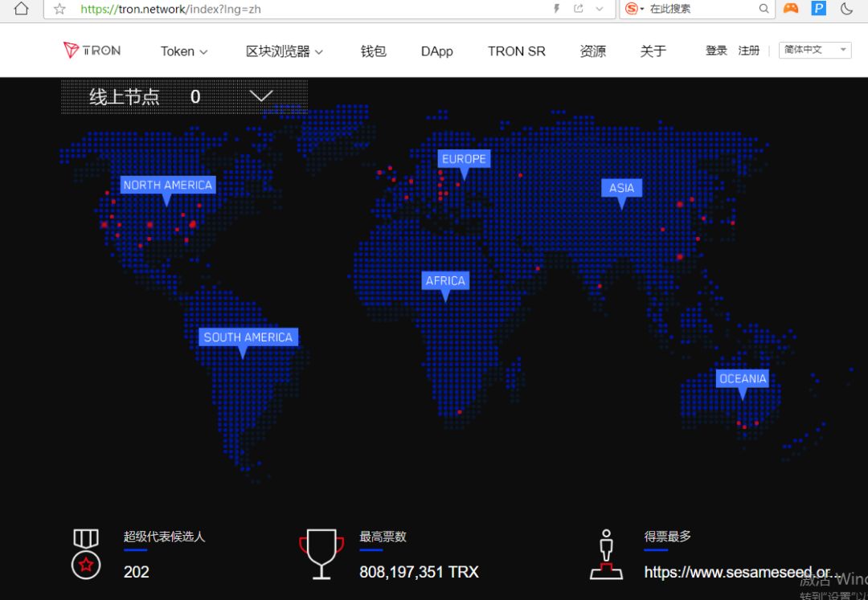Click the 线上节点 label
This screenshot has width=868, height=600.
click(124, 96)
